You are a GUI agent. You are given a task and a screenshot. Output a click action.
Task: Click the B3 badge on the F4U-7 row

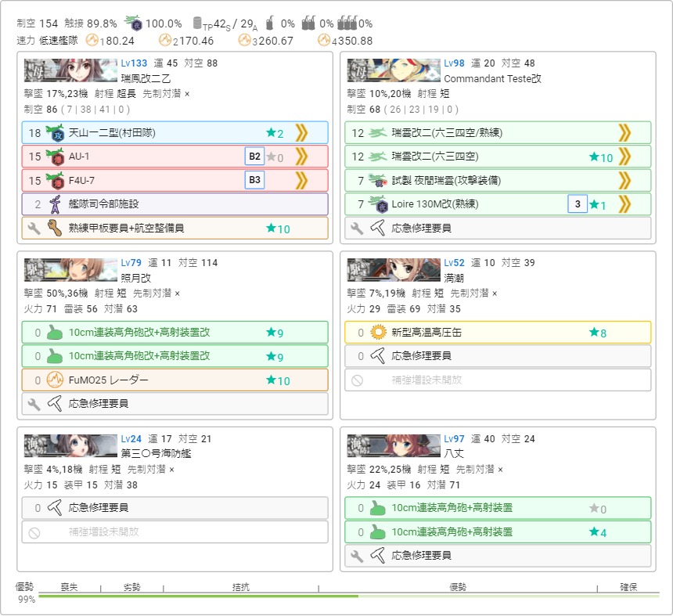click(254, 181)
